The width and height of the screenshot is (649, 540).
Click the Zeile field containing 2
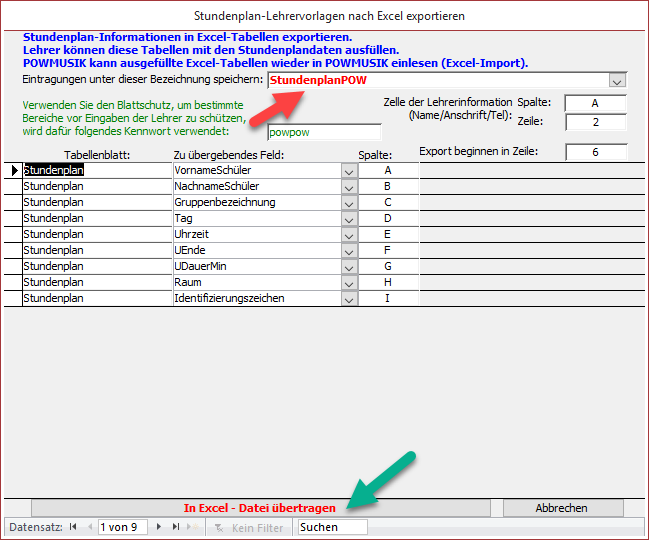pos(595,122)
